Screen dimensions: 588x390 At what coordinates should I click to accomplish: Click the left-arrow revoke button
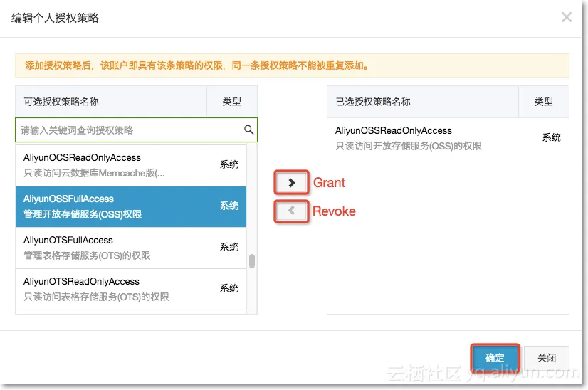pos(291,211)
